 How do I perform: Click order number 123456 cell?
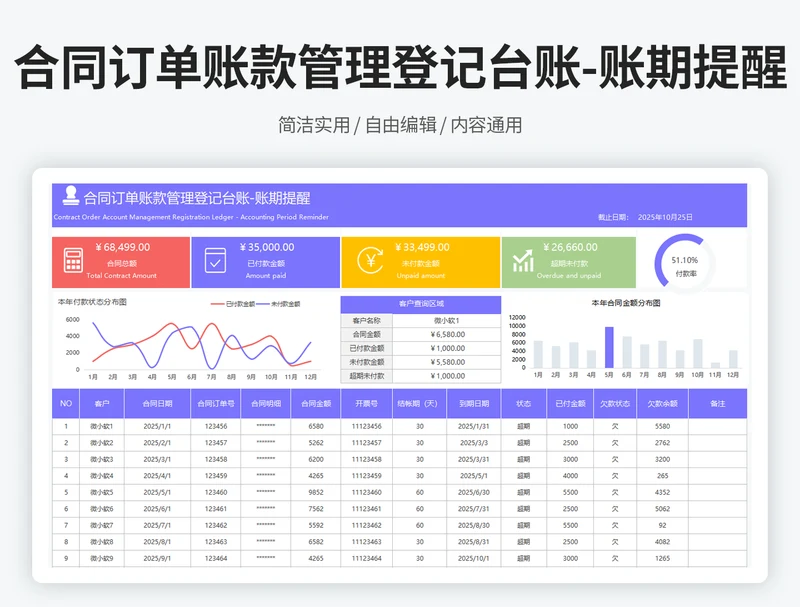click(x=216, y=426)
